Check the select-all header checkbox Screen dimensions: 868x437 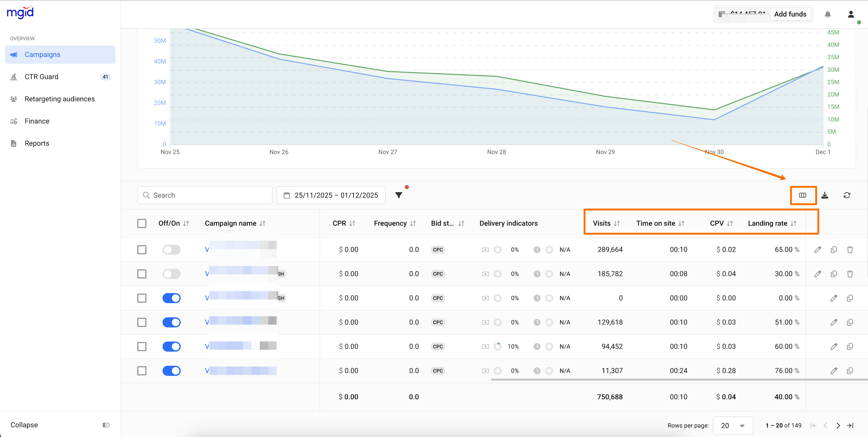142,223
